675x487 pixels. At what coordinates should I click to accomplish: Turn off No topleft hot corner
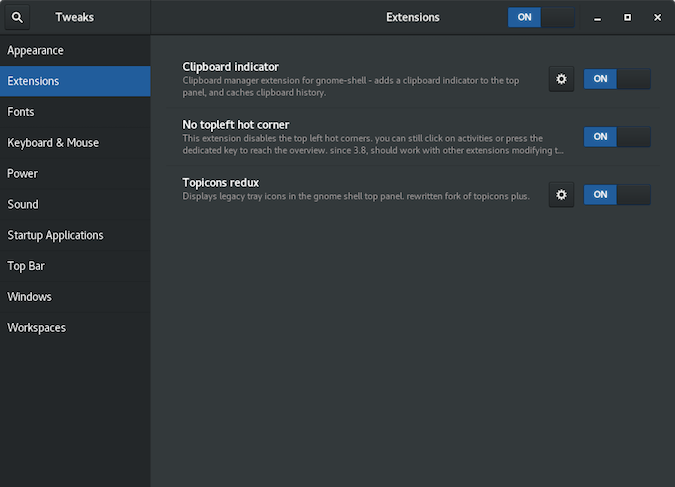point(617,137)
